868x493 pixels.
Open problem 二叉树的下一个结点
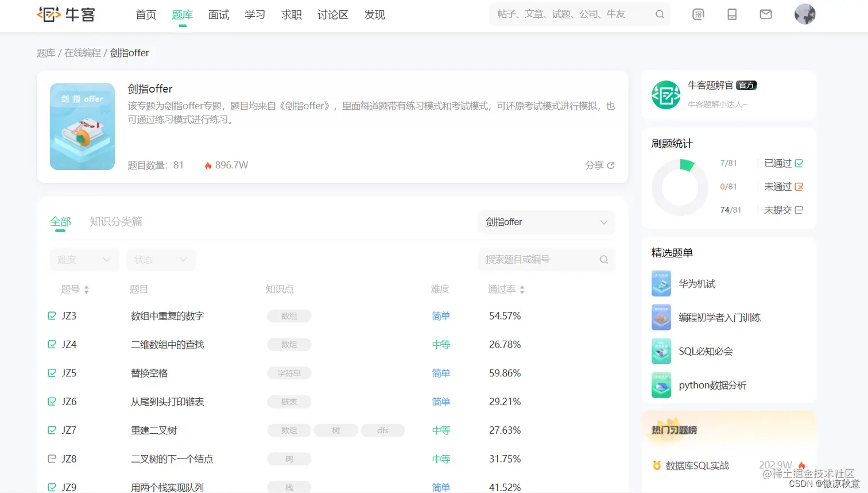(172, 459)
